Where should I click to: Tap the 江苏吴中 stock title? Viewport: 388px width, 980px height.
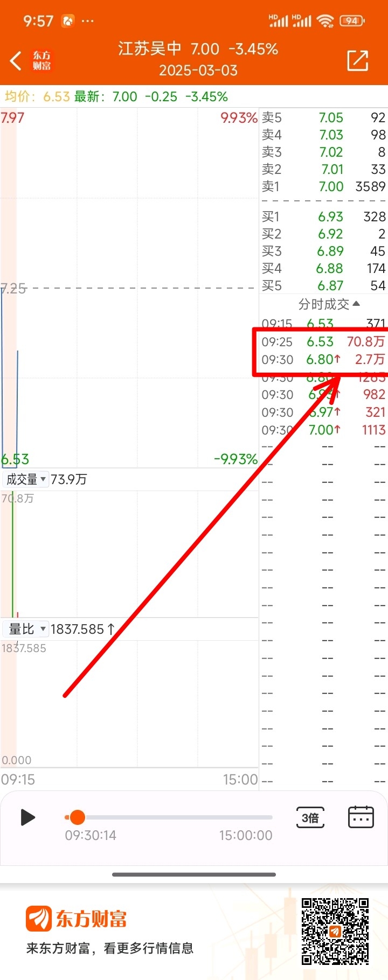click(x=149, y=49)
